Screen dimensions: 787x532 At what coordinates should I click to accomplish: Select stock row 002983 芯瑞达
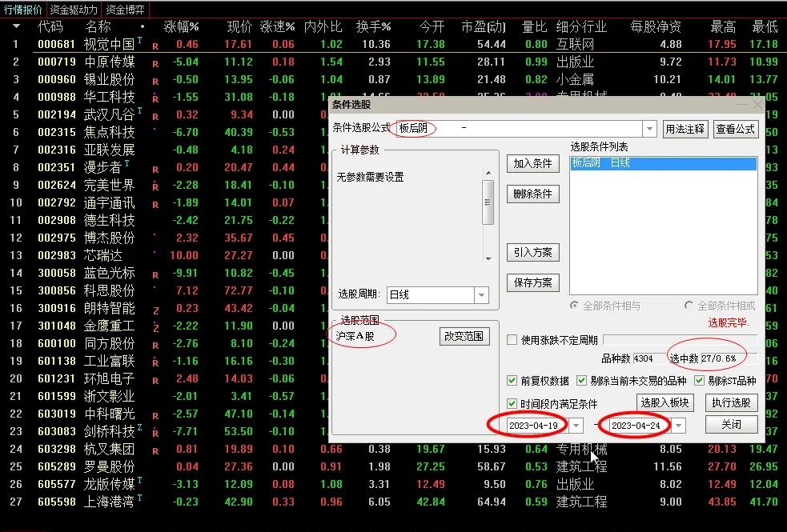pos(164,255)
